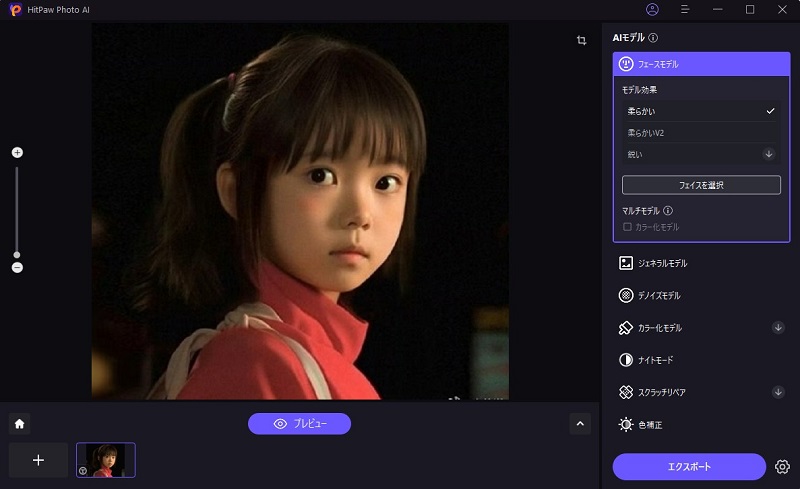Select スクラッチリペア
Screen dimensions: 800x489
(702, 392)
